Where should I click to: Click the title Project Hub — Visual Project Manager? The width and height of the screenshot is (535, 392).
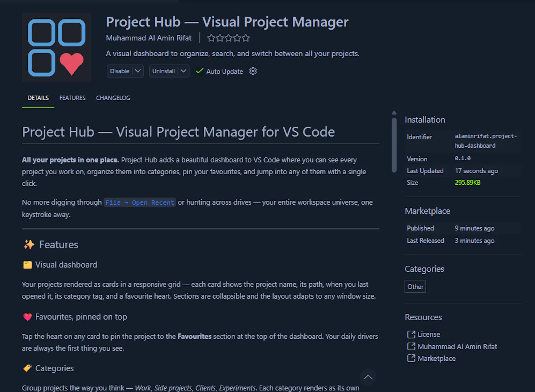click(x=227, y=22)
